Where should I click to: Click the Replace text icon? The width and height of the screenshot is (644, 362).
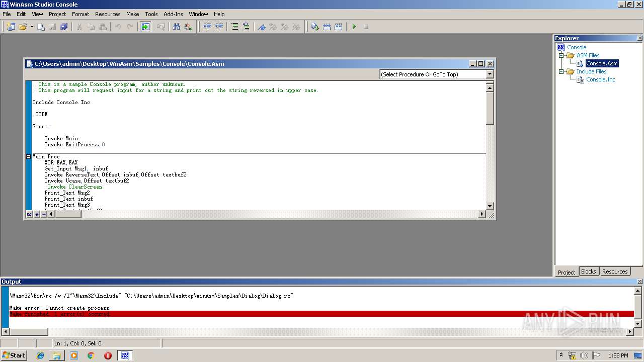pos(188,27)
